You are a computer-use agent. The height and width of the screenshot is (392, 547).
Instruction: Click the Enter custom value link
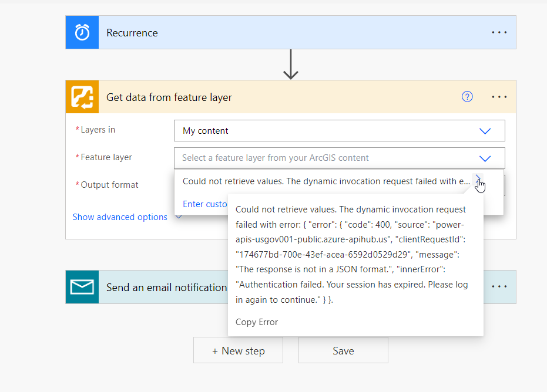pyautogui.click(x=202, y=204)
